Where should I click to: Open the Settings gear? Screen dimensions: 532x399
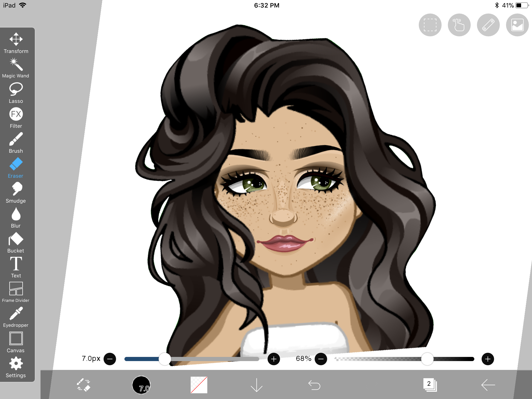pos(16,367)
